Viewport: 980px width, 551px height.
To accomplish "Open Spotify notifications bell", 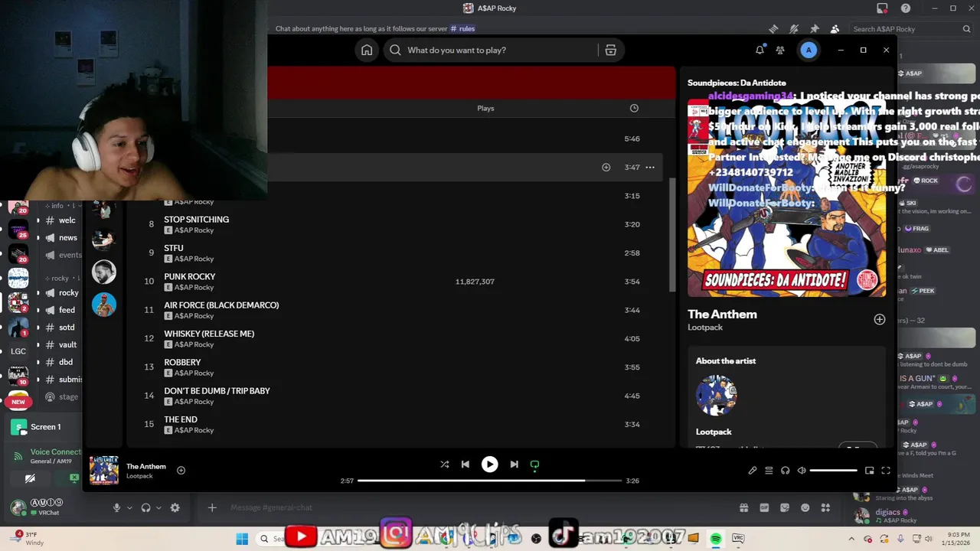I will (x=759, y=50).
